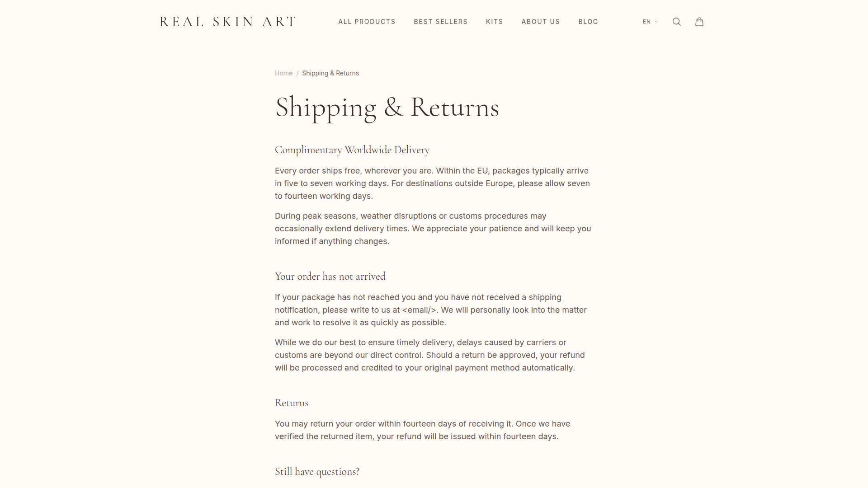Click the Home breadcrumb link
The image size is (868, 488).
click(x=283, y=73)
